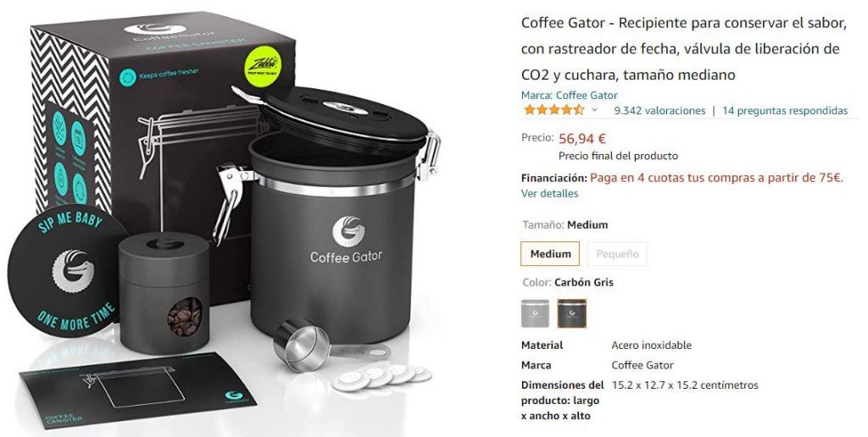Open 14 preguntas respondidas link

pos(784,111)
